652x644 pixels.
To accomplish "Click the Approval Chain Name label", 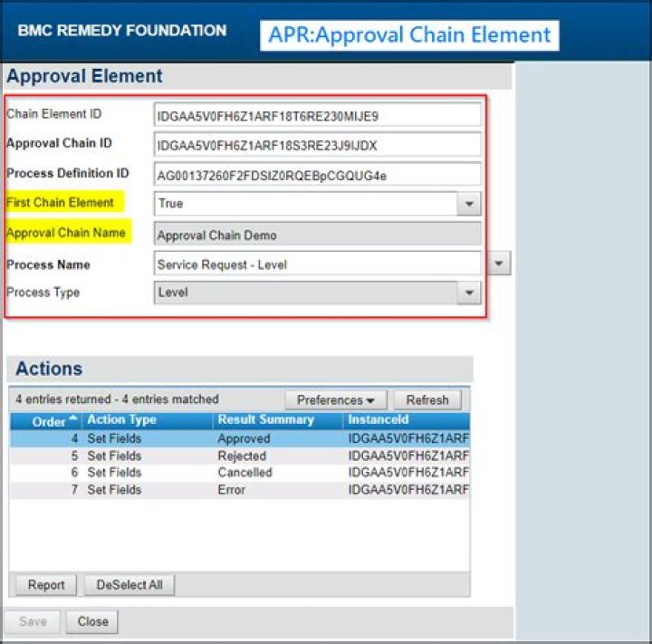I will click(66, 233).
